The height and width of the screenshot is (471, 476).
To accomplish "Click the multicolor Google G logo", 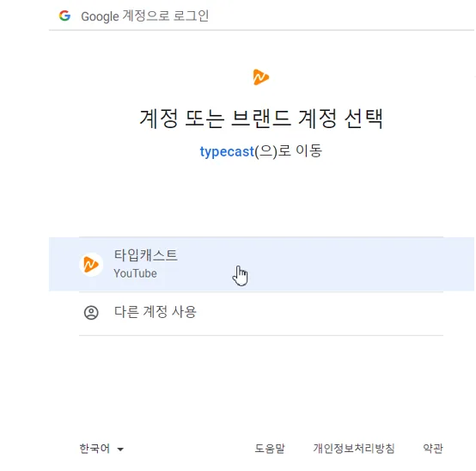I will click(64, 15).
